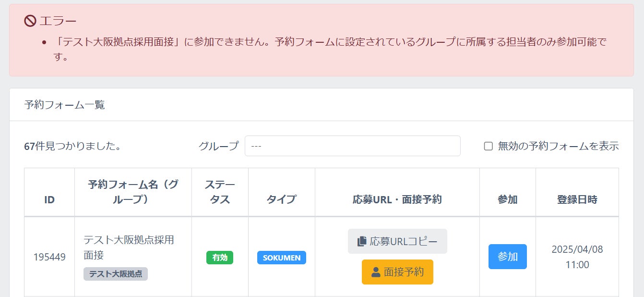This screenshot has width=644, height=297.
Task: Click the form ID 195449 cell
Action: 49,257
